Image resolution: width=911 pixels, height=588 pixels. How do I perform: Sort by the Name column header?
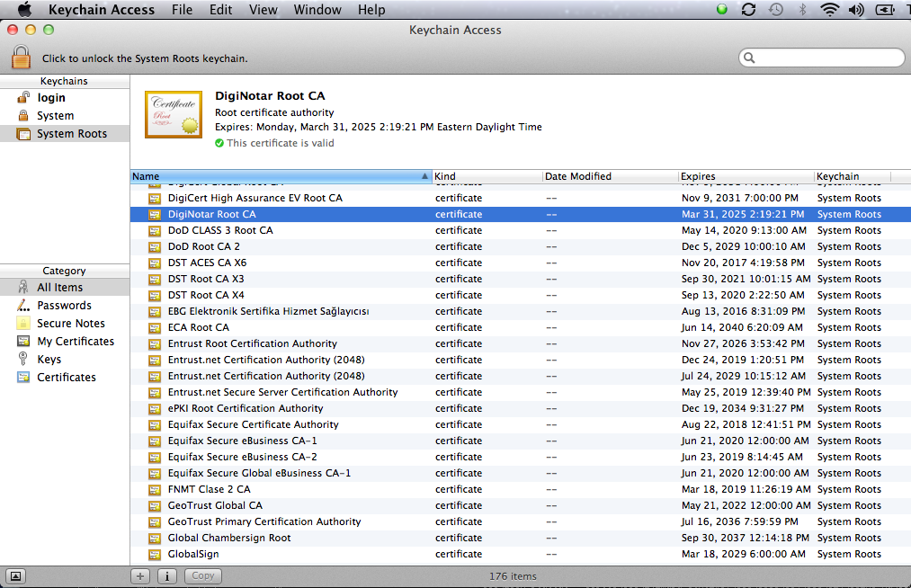[x=281, y=176]
